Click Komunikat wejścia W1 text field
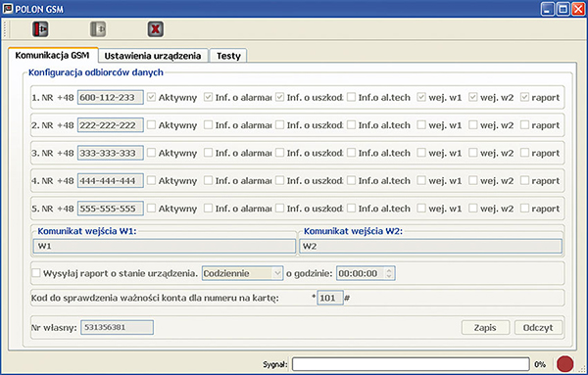 click(165, 246)
